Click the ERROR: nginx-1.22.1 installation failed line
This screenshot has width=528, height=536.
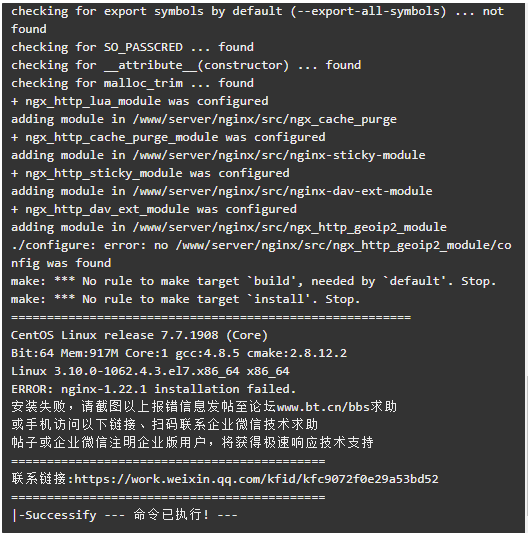tap(153, 389)
